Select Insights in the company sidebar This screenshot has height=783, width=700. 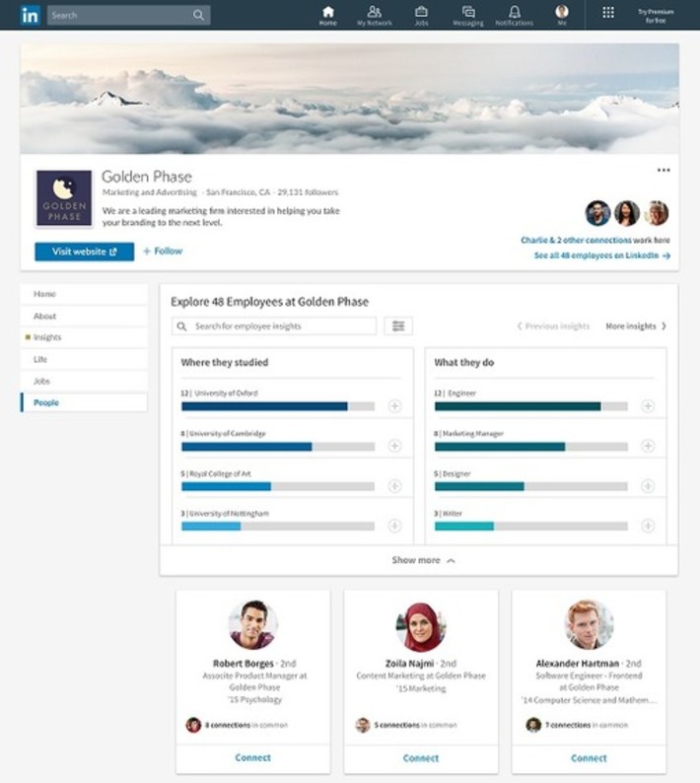[84, 337]
